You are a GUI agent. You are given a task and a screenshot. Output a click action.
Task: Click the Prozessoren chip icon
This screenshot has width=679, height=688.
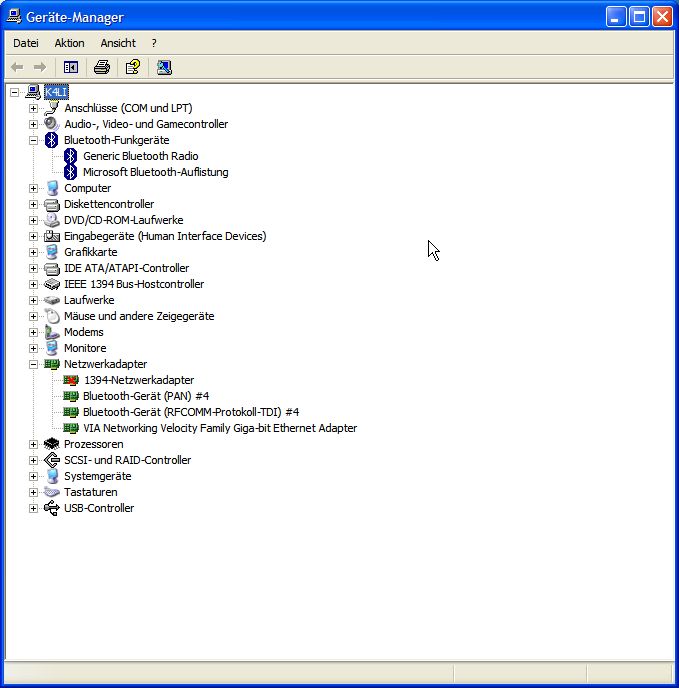(52, 444)
